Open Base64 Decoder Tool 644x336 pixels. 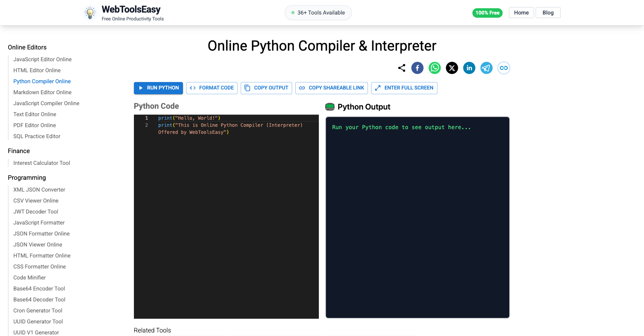click(x=39, y=299)
